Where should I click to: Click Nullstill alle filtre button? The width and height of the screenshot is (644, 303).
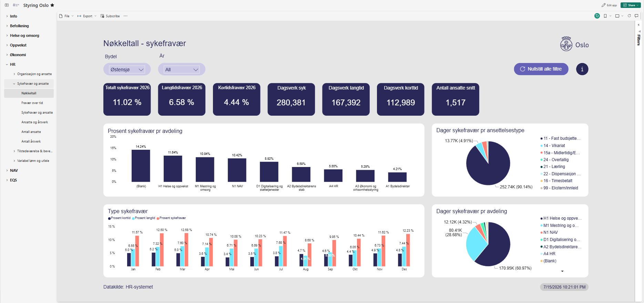click(x=541, y=69)
